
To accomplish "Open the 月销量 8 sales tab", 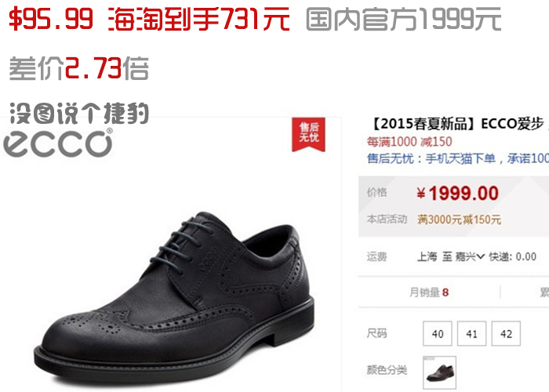I will [429, 292].
